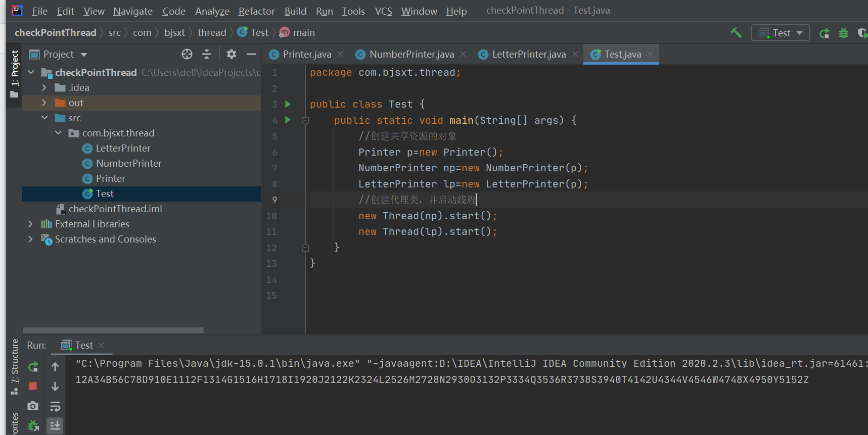Select LetterPrinter class in project tree
868x435 pixels.
pos(123,148)
